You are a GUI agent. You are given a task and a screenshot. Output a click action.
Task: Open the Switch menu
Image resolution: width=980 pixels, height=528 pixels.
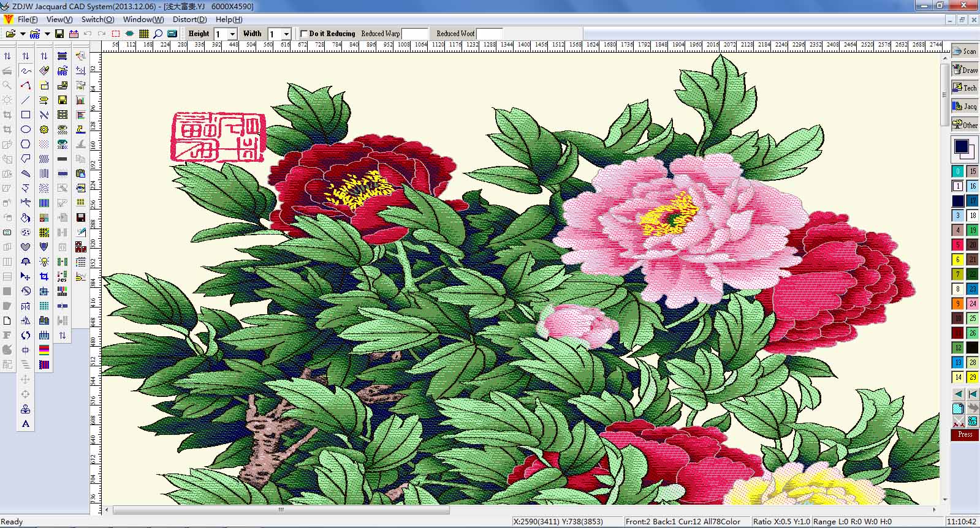tap(97, 20)
